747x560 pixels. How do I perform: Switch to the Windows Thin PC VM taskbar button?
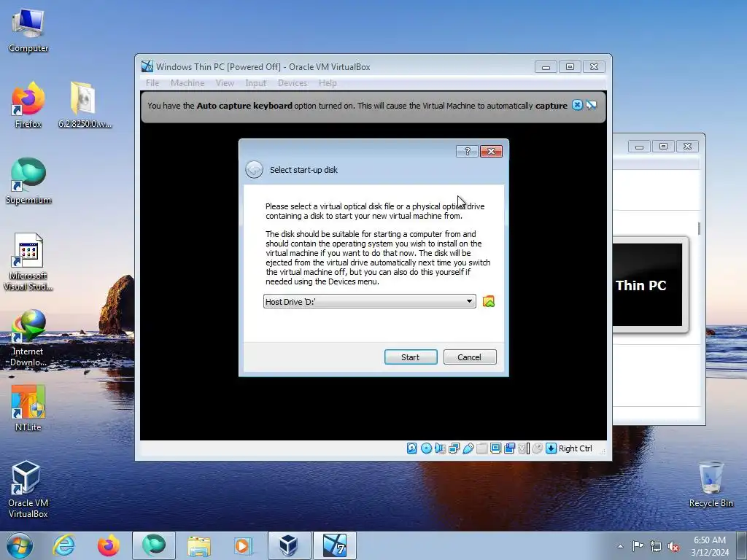coord(334,545)
